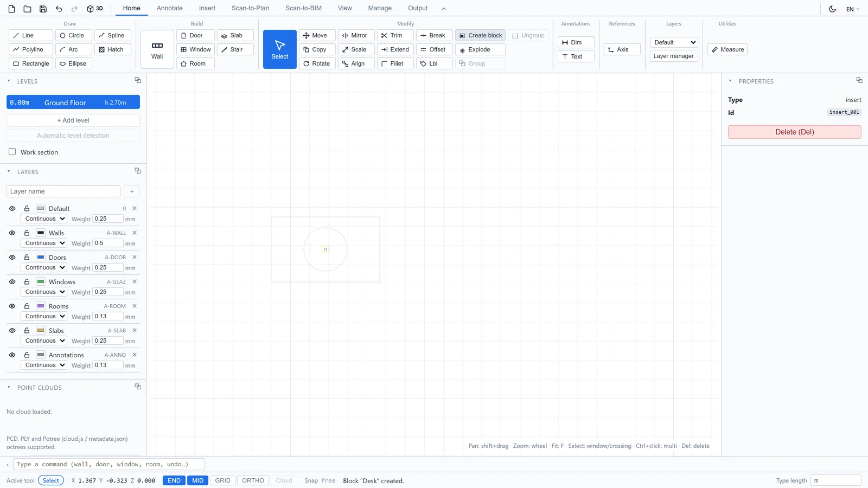Image resolution: width=868 pixels, height=488 pixels.
Task: Select the Rectangle tool
Action: click(x=31, y=63)
